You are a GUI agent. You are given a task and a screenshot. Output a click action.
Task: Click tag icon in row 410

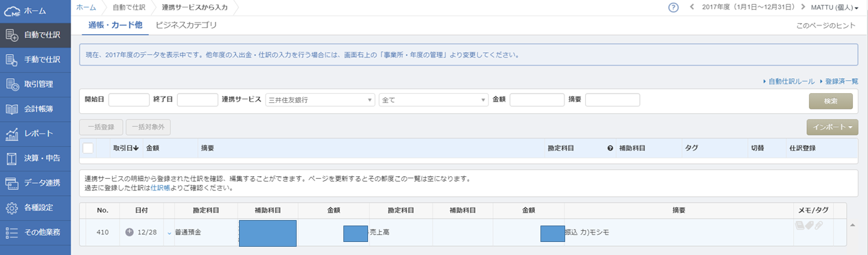(810, 226)
